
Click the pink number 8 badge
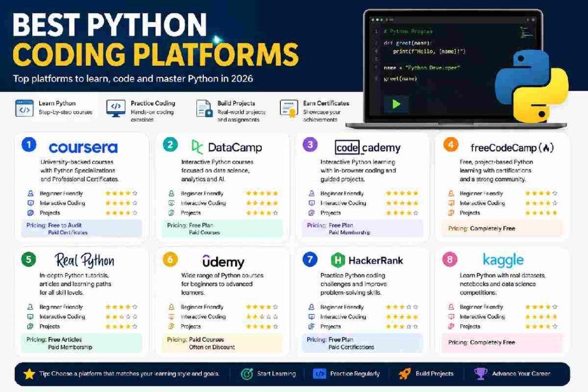coord(450,259)
